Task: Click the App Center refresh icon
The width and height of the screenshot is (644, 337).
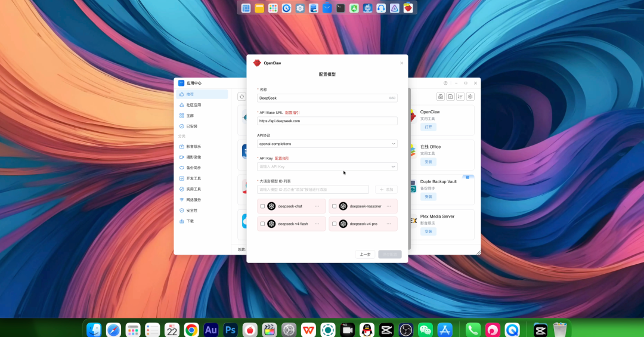Action: click(241, 97)
